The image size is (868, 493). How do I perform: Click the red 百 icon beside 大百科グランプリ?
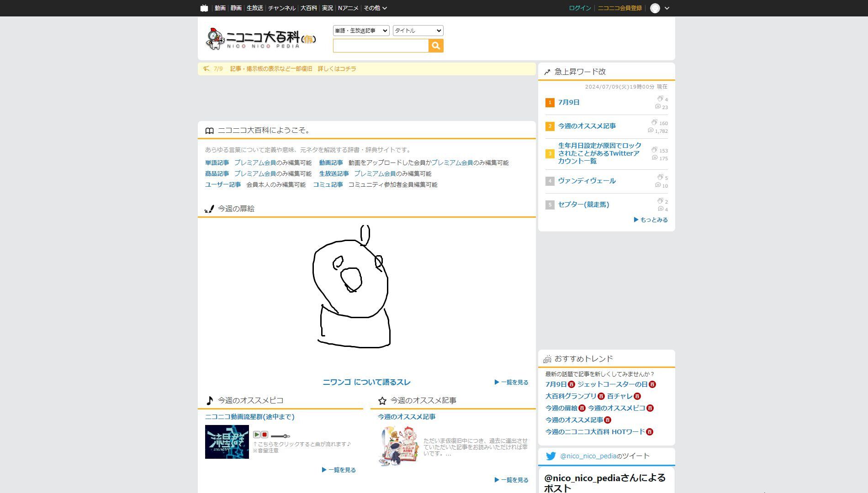(601, 396)
